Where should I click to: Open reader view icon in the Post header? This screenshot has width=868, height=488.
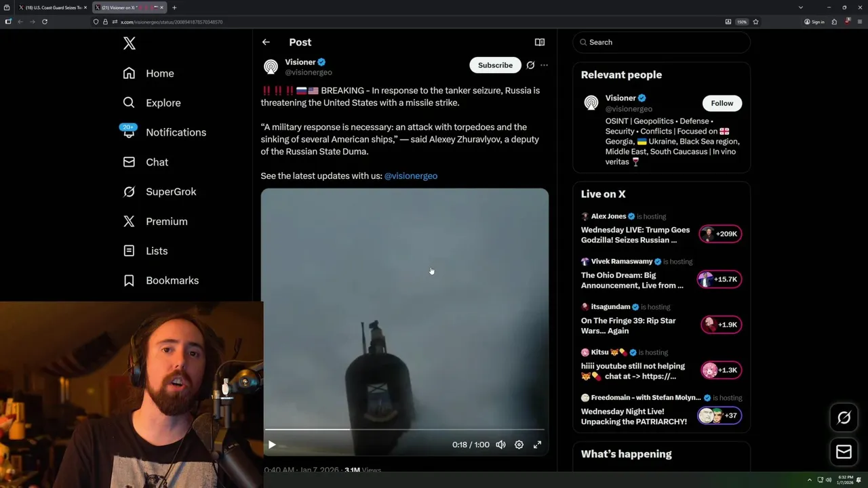click(x=540, y=42)
